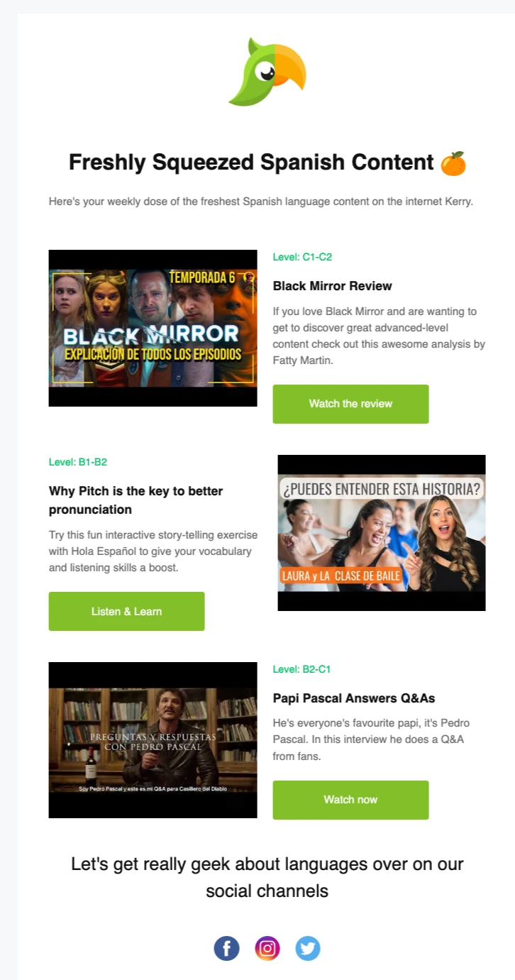Click the Watch now button

[350, 800]
